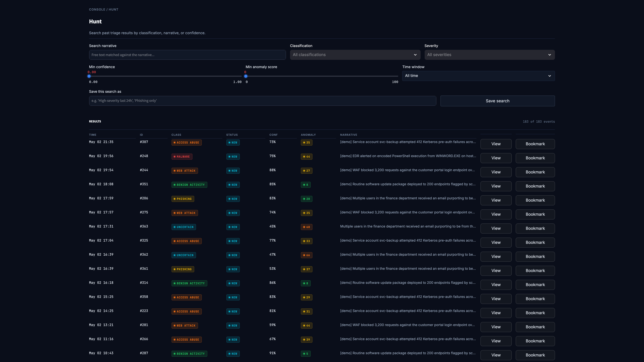View event #281
Screen dimensions: 644x362
(x=496, y=327)
